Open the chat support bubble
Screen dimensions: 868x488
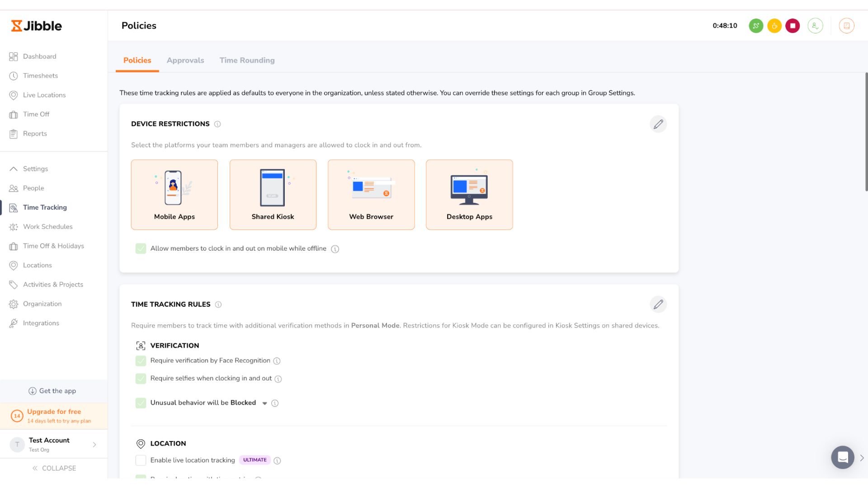843,457
